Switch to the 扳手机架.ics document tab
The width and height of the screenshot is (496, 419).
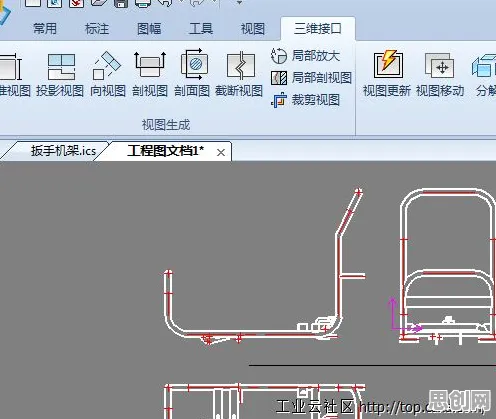[x=63, y=151]
